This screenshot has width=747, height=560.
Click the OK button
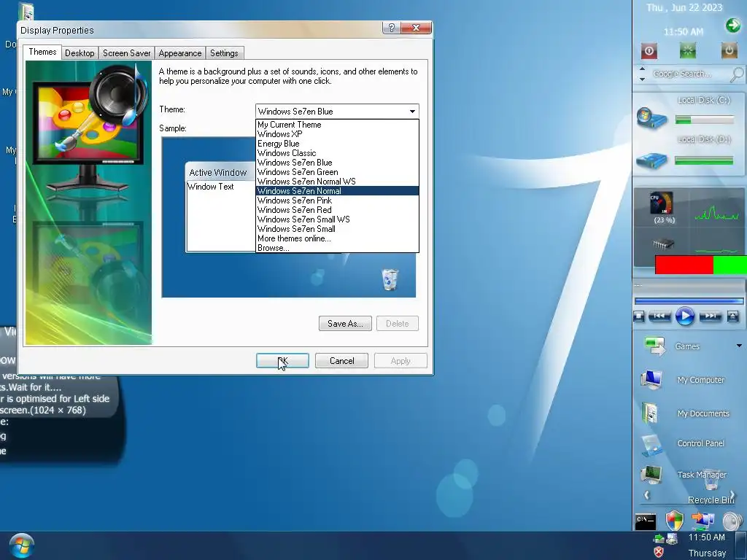282,361
